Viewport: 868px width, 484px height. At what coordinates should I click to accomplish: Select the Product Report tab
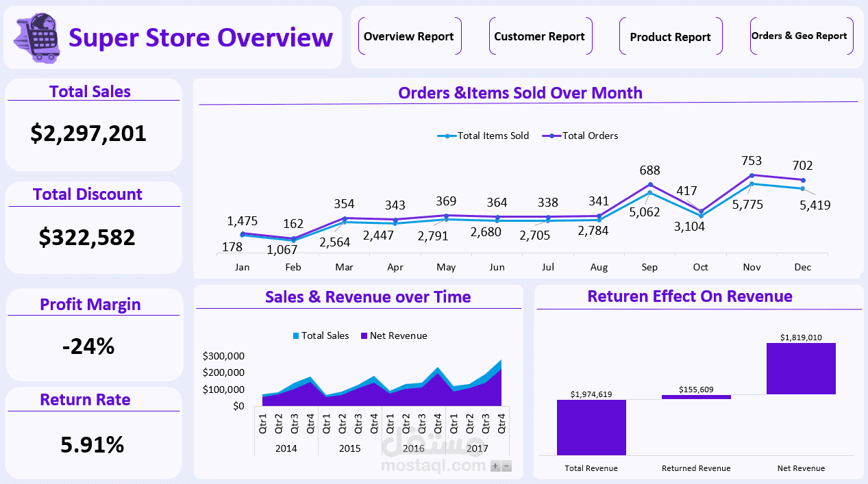point(671,36)
